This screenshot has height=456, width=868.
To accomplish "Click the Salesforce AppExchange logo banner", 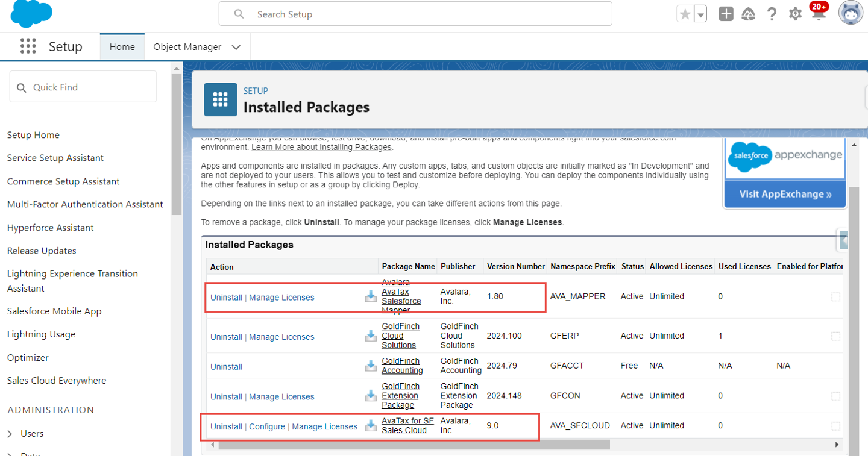I will click(785, 158).
